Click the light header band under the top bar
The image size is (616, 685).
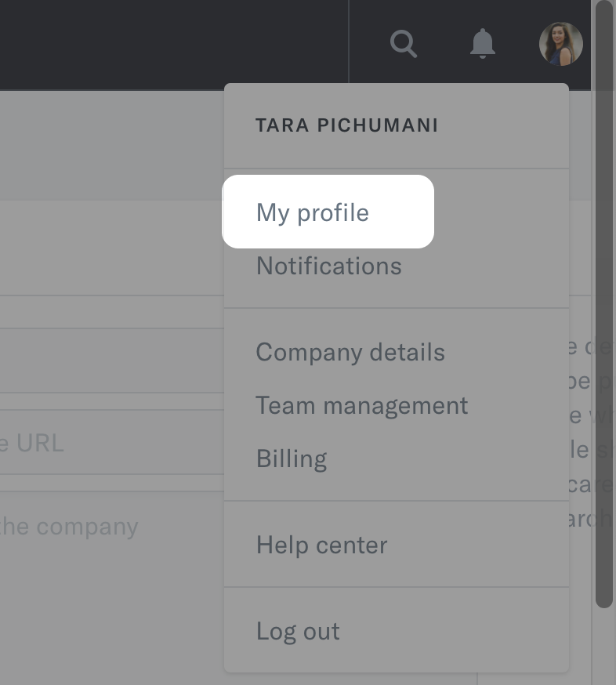110,145
